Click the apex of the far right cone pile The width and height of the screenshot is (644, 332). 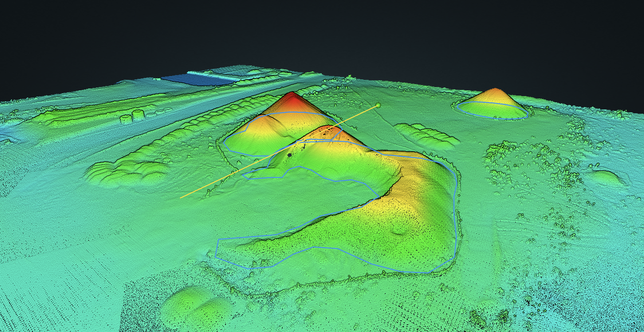pos(495,90)
